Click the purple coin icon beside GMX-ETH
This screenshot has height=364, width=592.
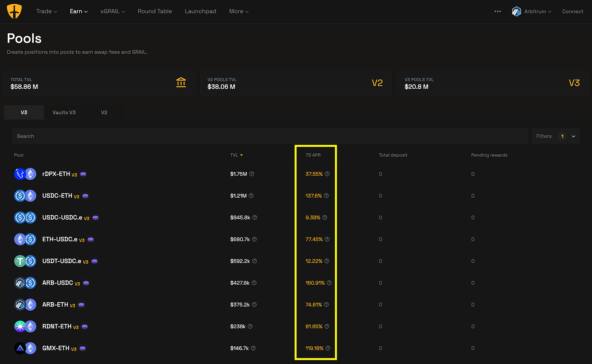83,348
